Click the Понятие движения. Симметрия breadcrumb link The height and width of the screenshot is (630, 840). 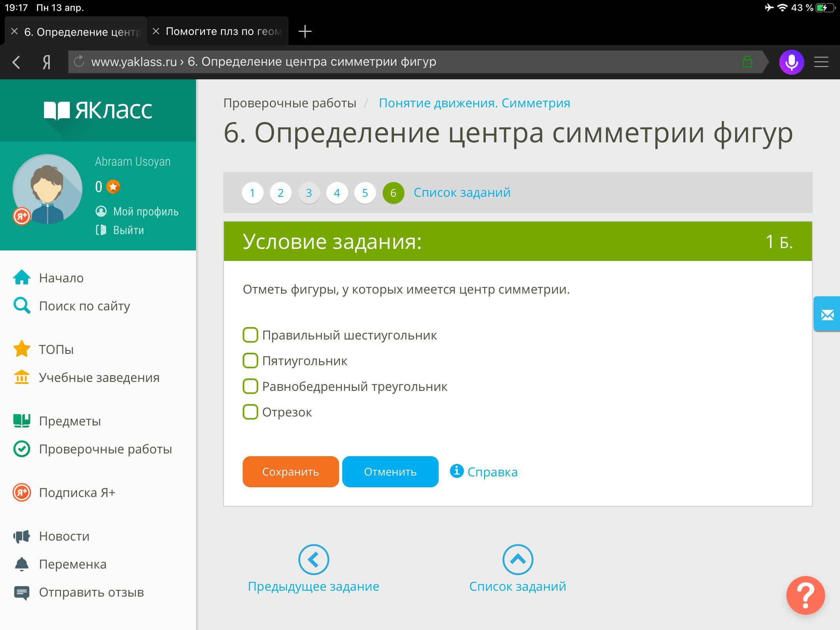[x=474, y=103]
